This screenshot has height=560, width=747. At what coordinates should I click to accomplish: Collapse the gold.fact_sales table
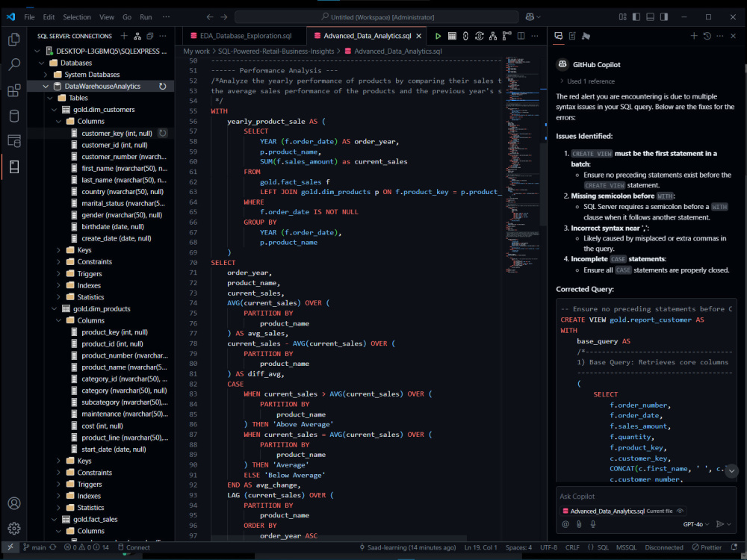pos(54,519)
